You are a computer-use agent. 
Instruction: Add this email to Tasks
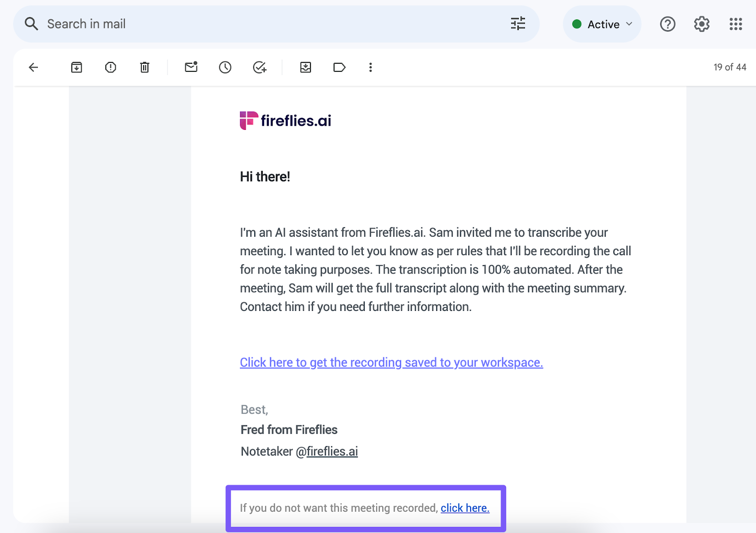coord(259,68)
